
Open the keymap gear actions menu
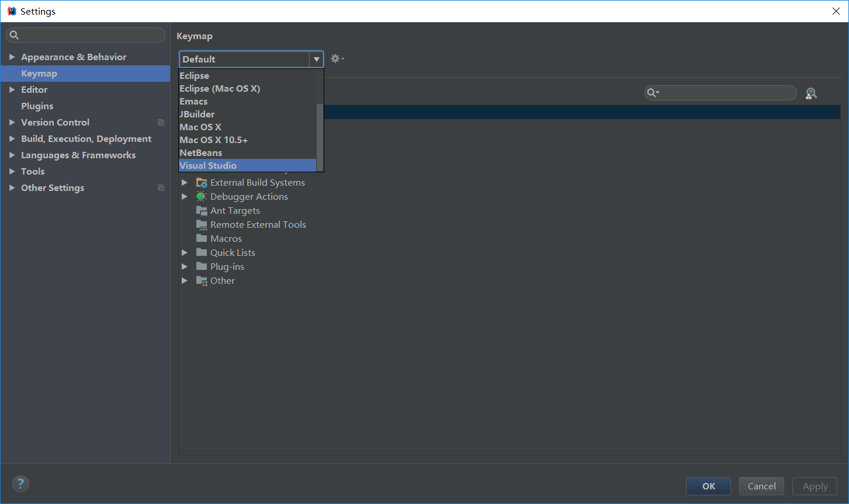[337, 58]
